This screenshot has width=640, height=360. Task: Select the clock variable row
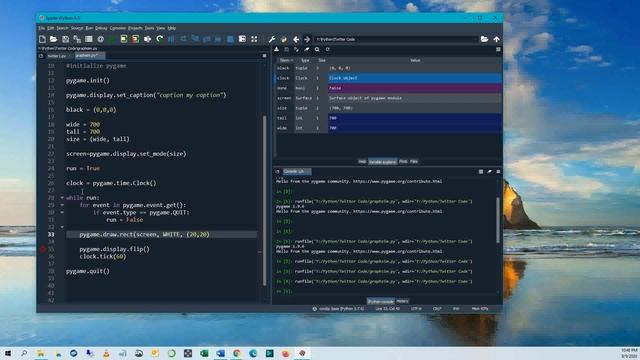point(389,78)
